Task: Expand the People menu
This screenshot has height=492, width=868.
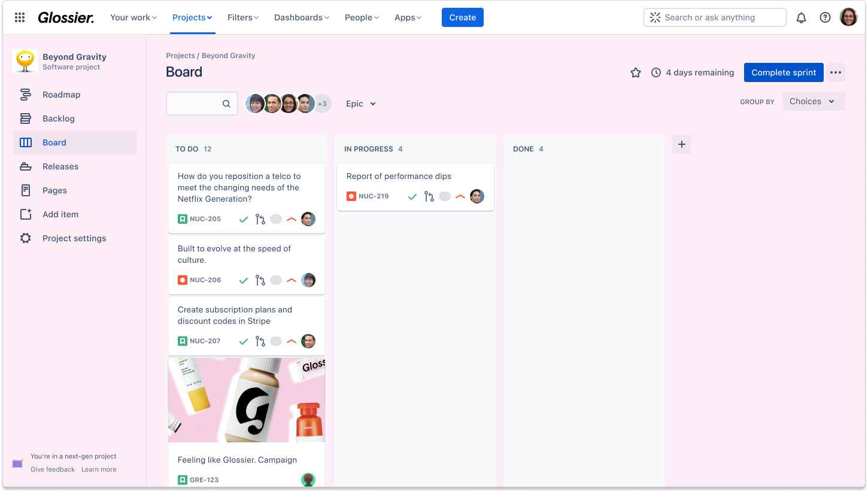Action: click(362, 17)
